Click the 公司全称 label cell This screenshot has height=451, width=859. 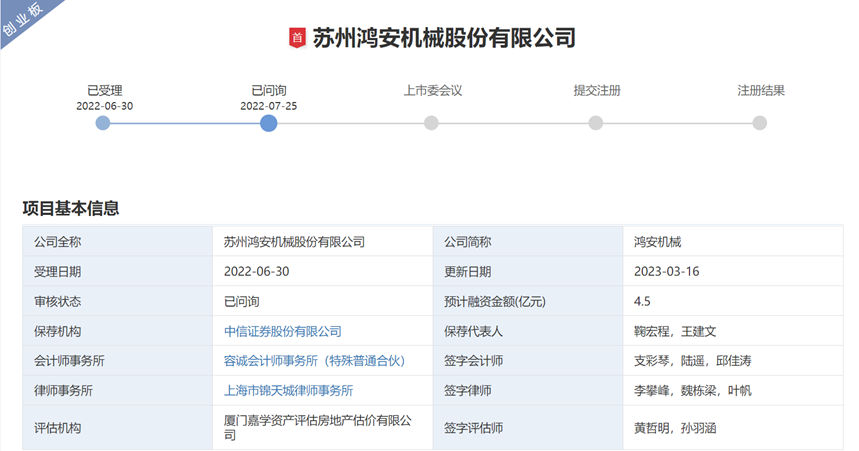117,242
